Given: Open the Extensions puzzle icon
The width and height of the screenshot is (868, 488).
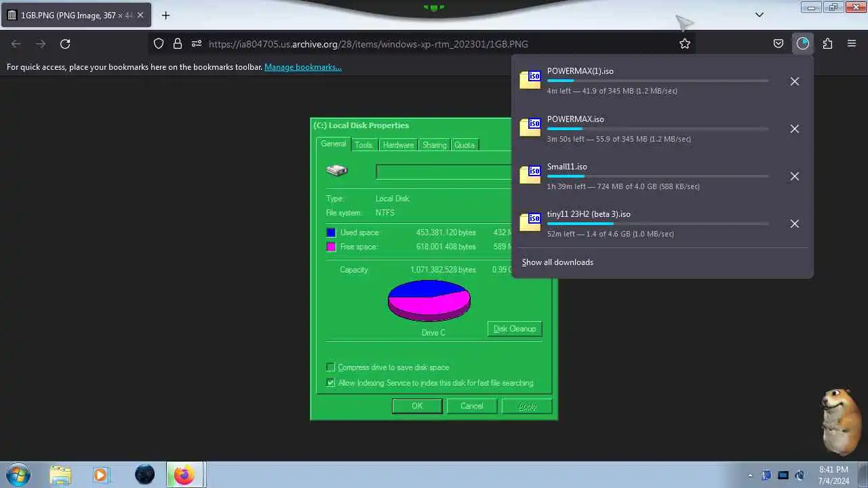Looking at the screenshot, I should (827, 44).
